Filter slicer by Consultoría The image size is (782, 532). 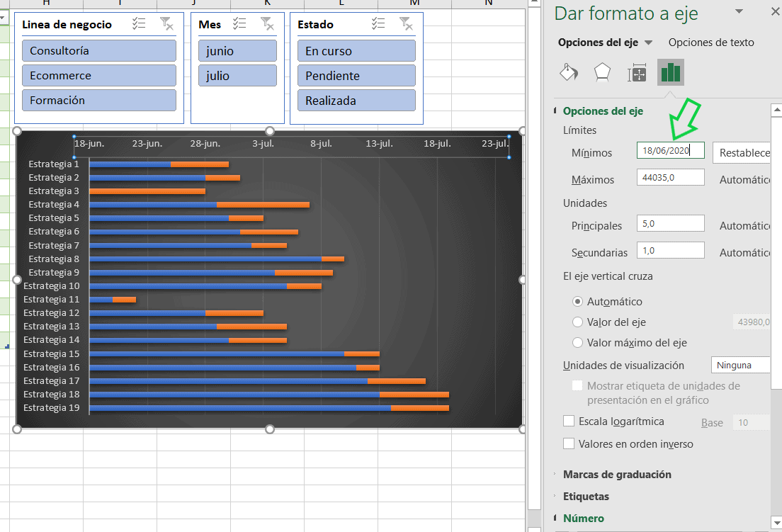tap(98, 51)
